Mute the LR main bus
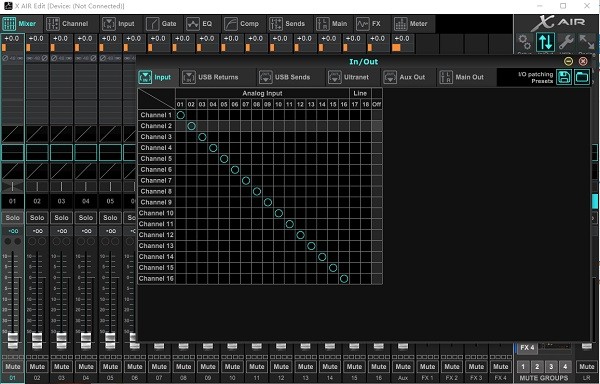The height and width of the screenshot is (384, 600). pos(587,366)
